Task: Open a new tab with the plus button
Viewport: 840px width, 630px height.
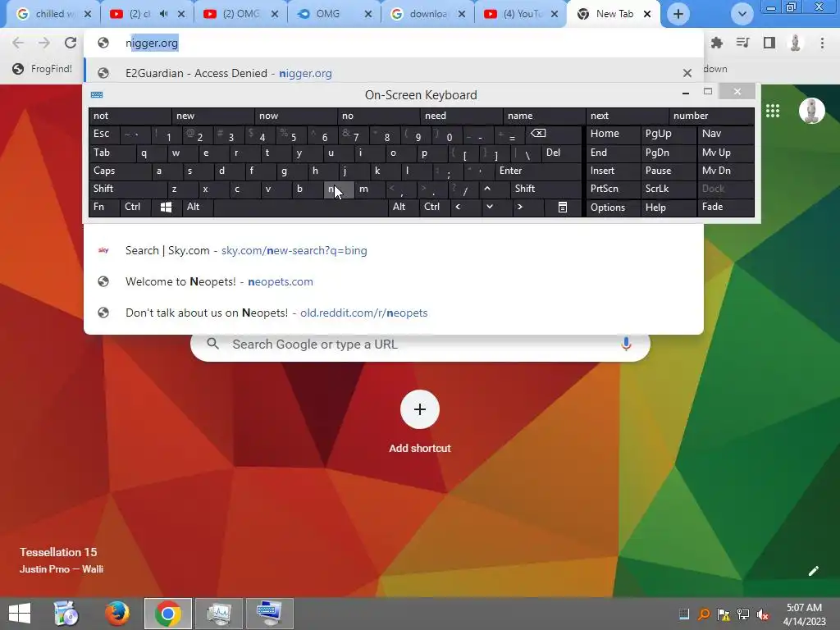Action: pos(678,14)
